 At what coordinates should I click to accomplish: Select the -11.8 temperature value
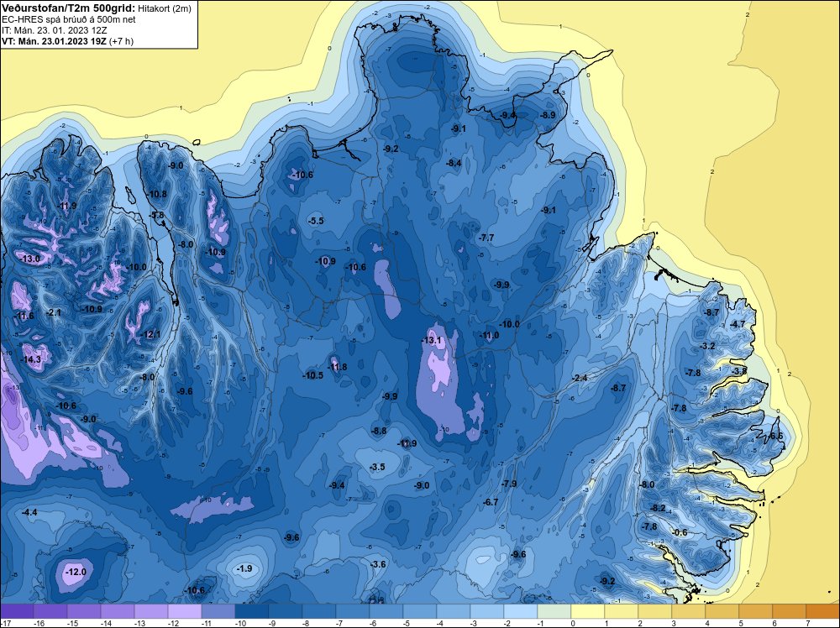point(338,367)
